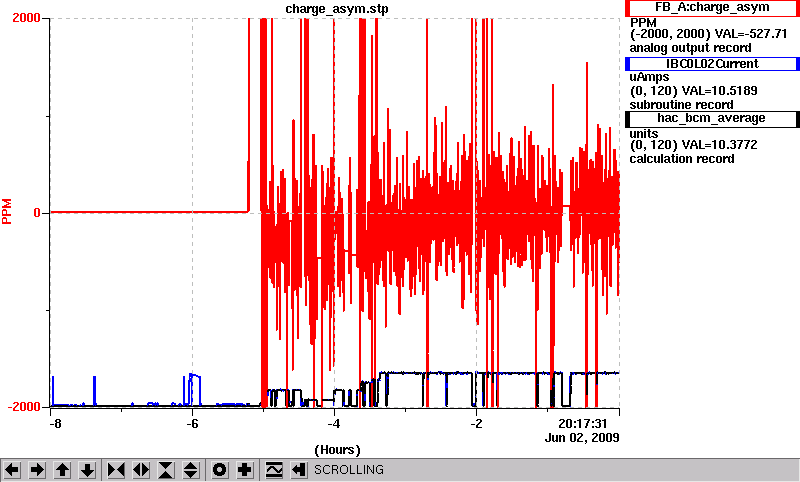Click the -4 hours x-axis tick
This screenshot has width=800, height=482.
coord(334,424)
